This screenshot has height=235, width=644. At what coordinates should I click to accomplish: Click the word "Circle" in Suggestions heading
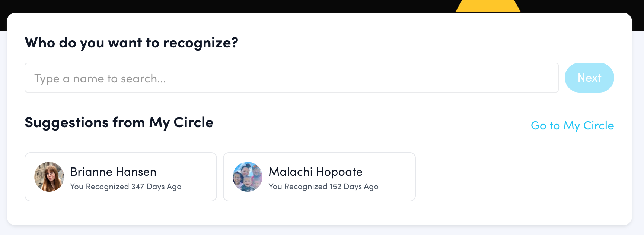[x=194, y=123]
